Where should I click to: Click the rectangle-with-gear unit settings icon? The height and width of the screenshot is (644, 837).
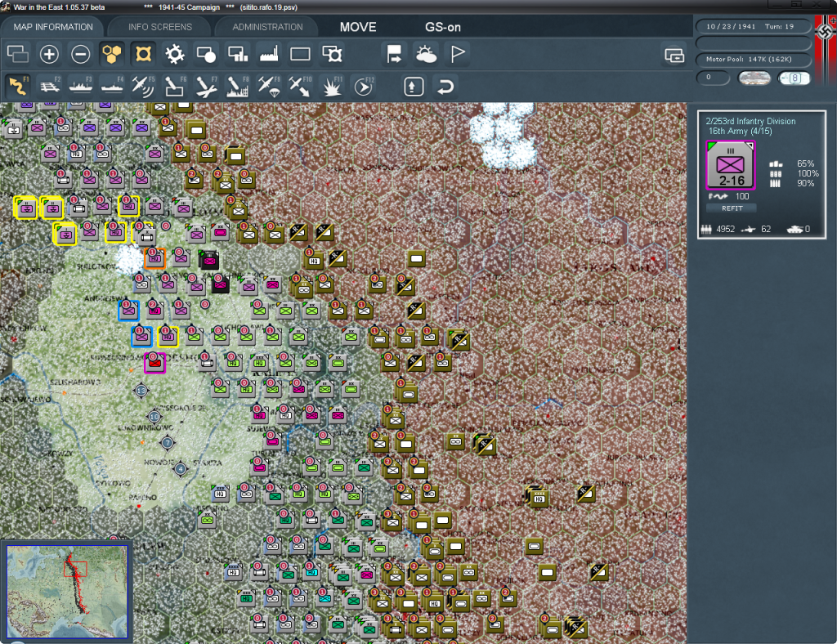click(332, 54)
